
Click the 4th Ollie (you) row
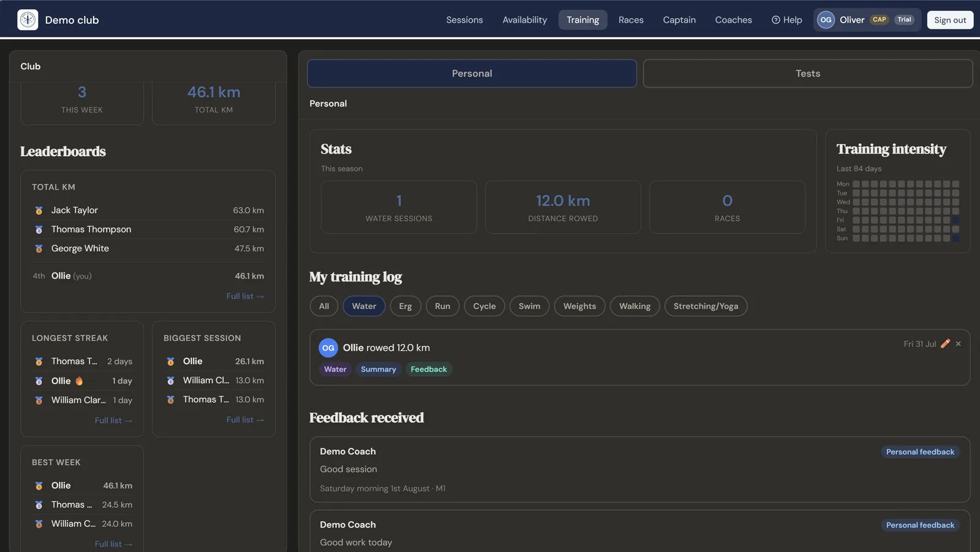click(148, 276)
